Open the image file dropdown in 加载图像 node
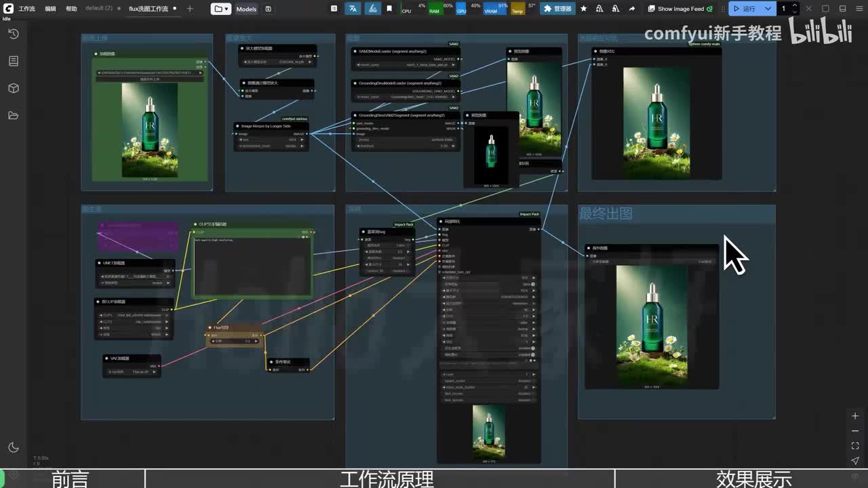The width and height of the screenshot is (868, 488). click(x=149, y=73)
